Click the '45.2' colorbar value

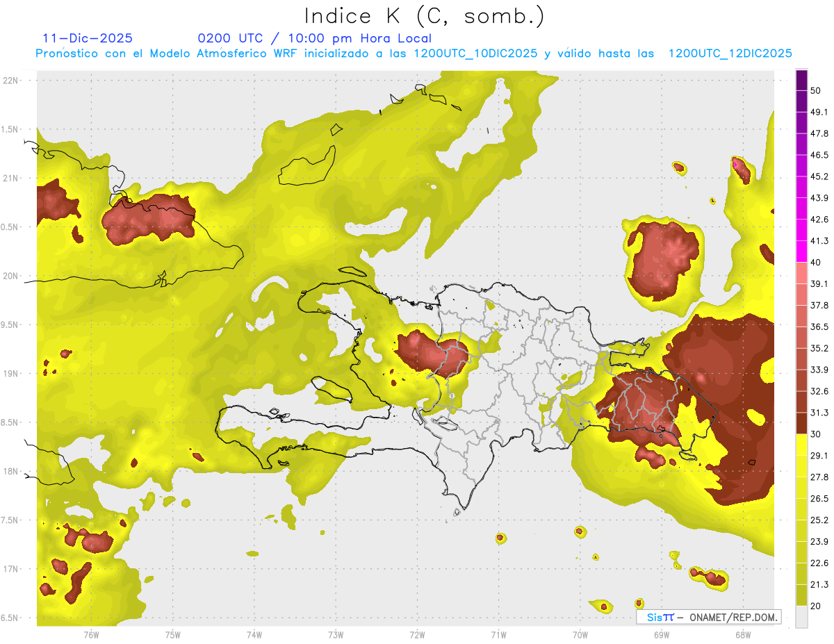click(819, 176)
